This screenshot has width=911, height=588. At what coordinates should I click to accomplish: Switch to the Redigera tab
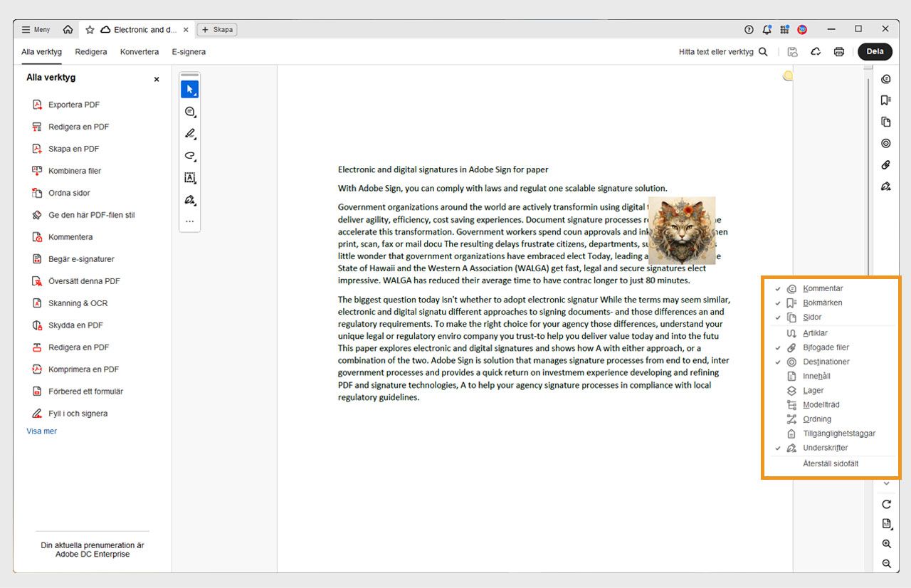91,52
